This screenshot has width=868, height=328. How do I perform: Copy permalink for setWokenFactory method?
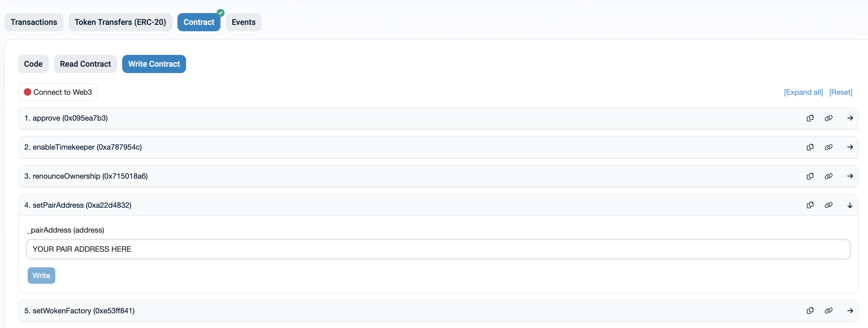pos(828,310)
